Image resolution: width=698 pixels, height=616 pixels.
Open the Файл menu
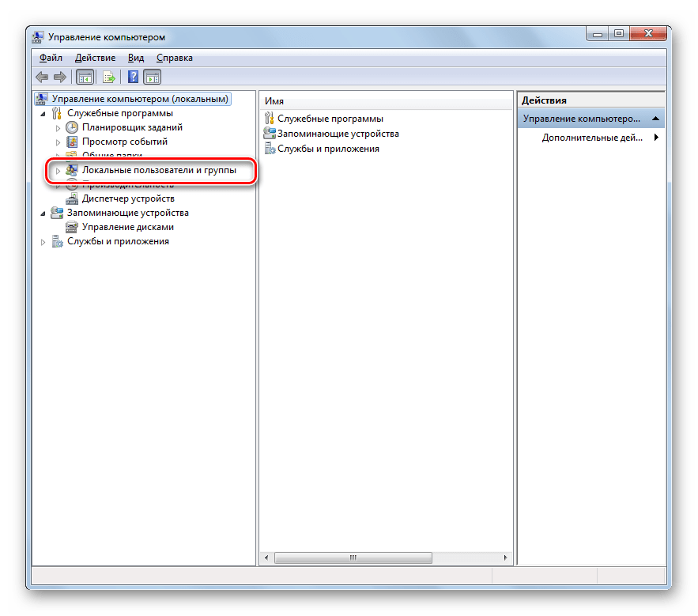coord(51,58)
